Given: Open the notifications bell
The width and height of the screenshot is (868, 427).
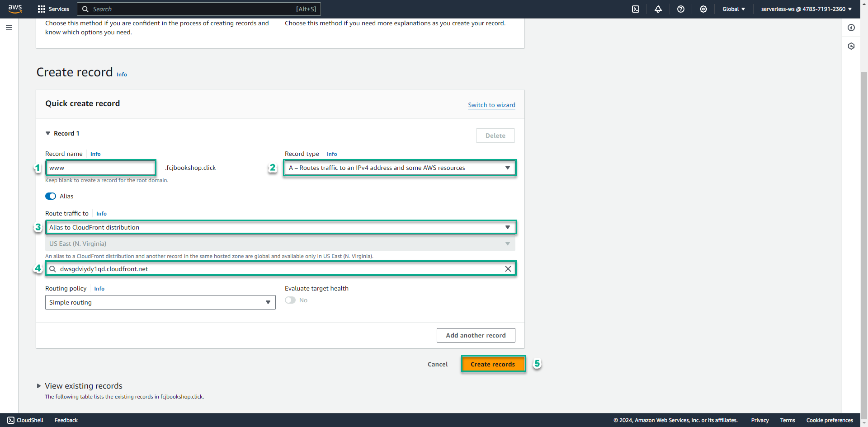Looking at the screenshot, I should coord(658,9).
